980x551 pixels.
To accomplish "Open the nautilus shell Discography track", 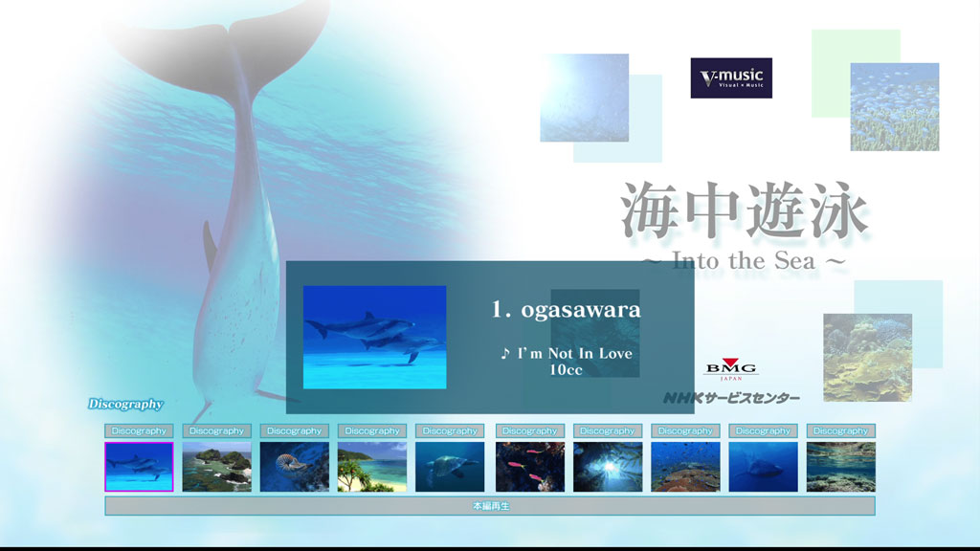I will 294,468.
